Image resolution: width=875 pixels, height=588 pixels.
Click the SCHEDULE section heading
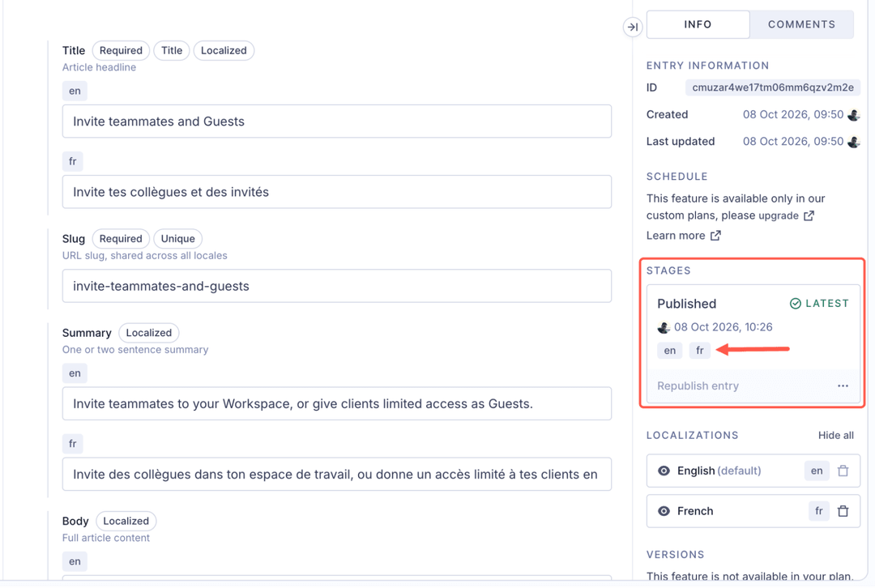(x=677, y=177)
